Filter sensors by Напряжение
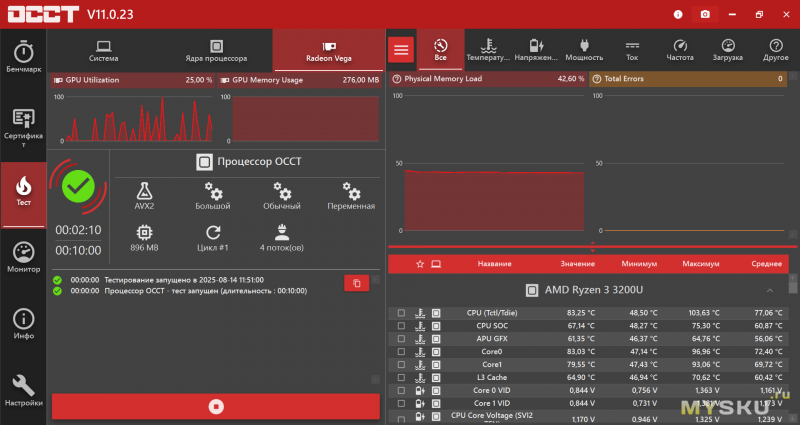 pos(536,50)
